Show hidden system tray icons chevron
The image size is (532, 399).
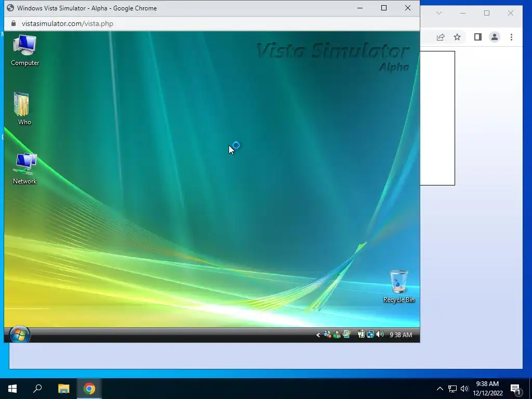pos(440,389)
